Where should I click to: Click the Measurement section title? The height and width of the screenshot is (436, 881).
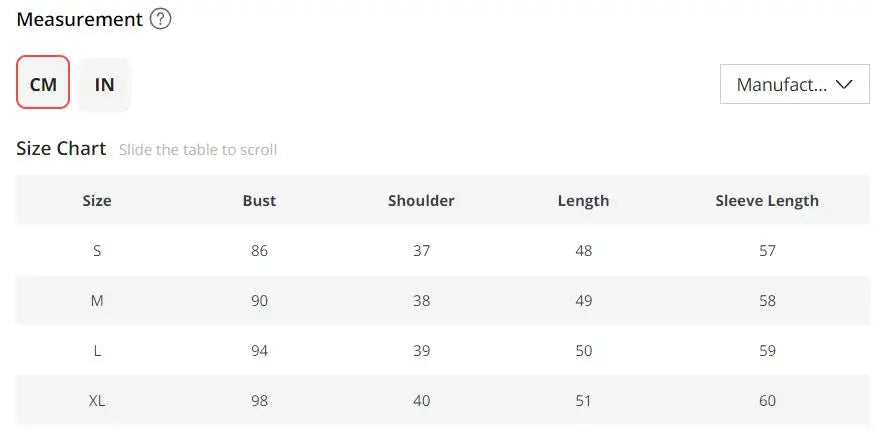(79, 19)
